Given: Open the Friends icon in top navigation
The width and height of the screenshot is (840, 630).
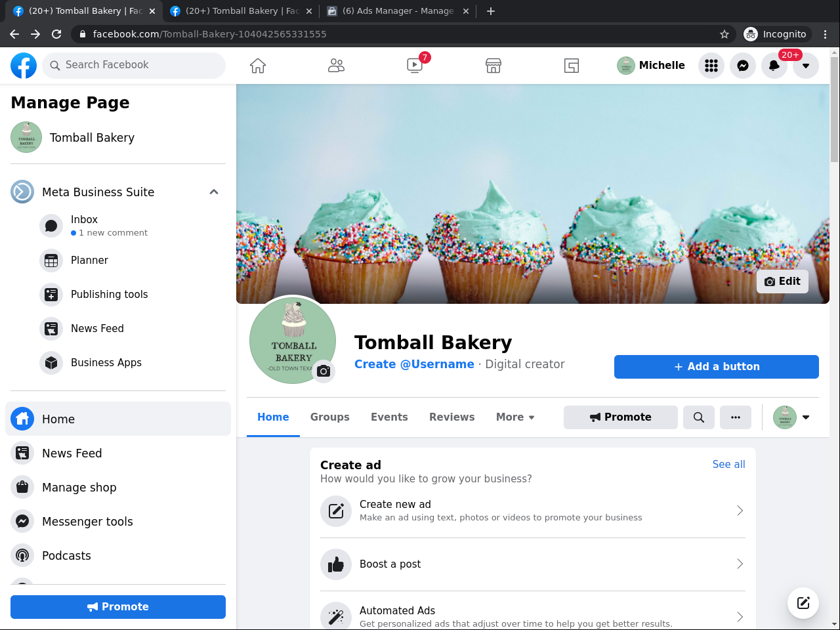Looking at the screenshot, I should [x=336, y=66].
